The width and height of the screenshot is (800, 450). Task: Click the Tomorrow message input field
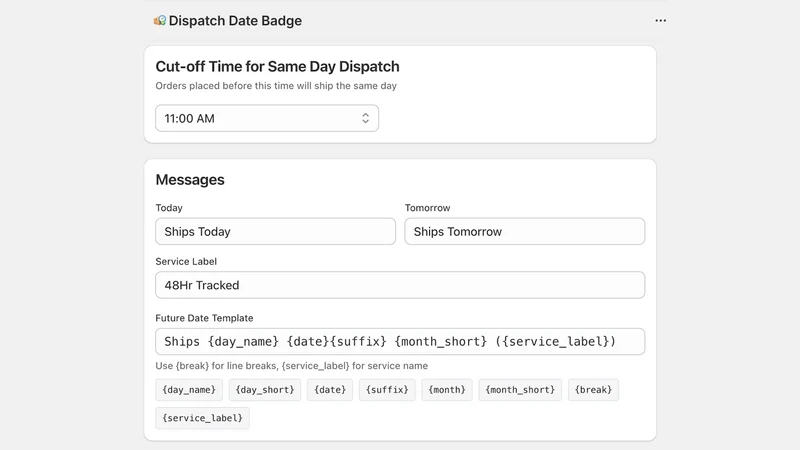coord(524,232)
